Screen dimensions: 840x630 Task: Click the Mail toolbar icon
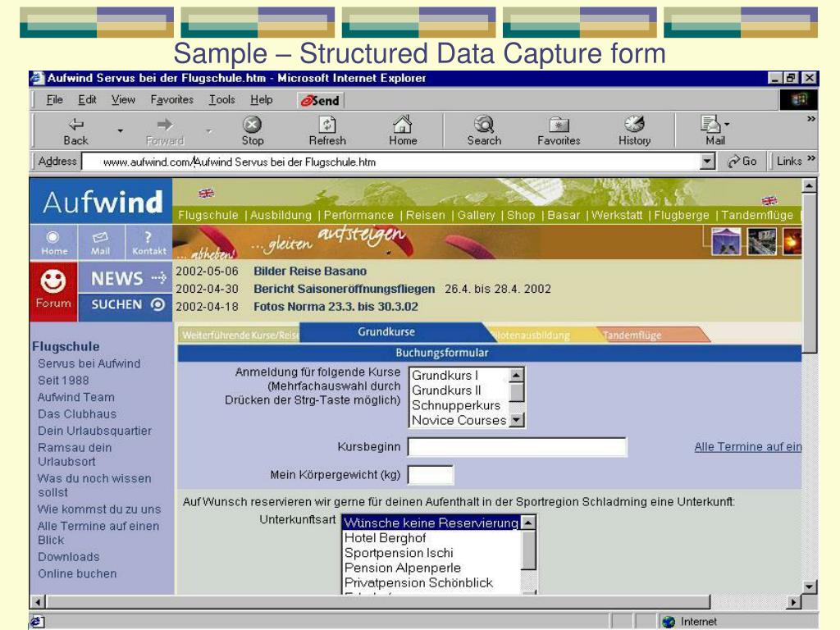point(710,125)
